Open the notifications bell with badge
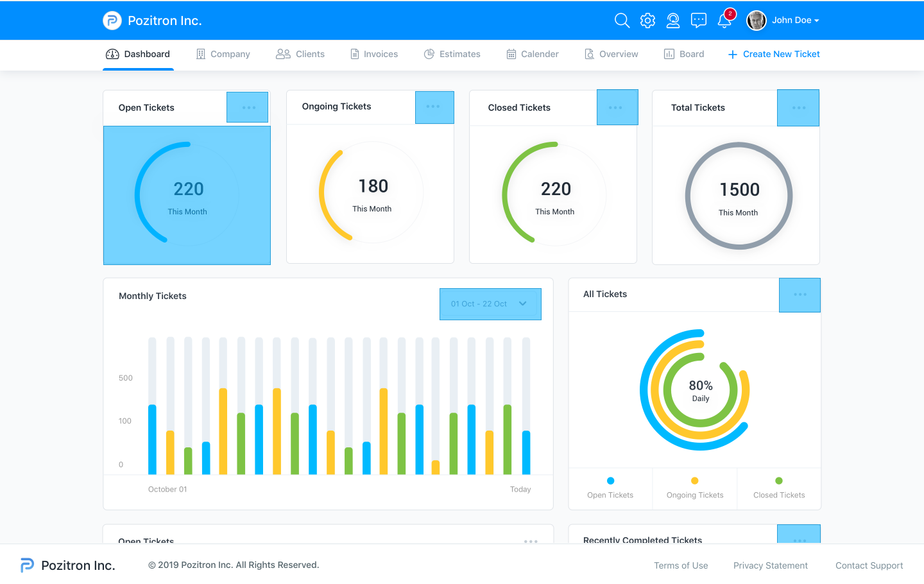 [x=725, y=19]
